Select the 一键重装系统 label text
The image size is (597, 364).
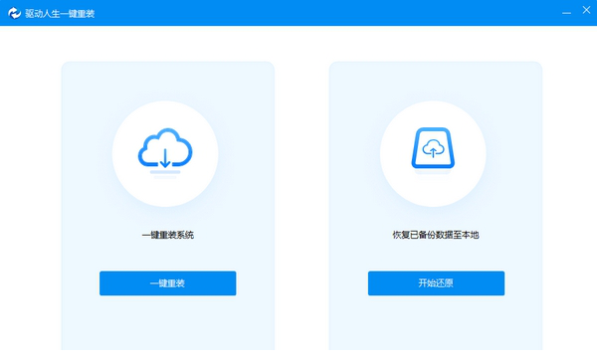pos(168,235)
